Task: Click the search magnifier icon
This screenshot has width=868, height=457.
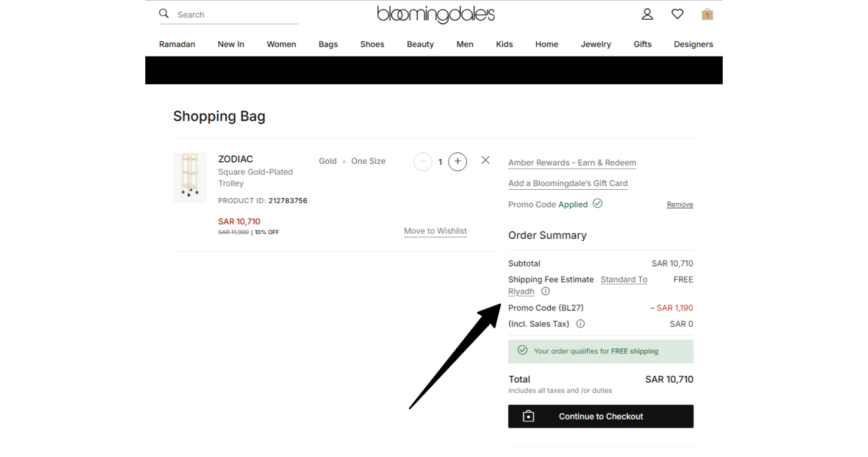Action: click(x=164, y=13)
